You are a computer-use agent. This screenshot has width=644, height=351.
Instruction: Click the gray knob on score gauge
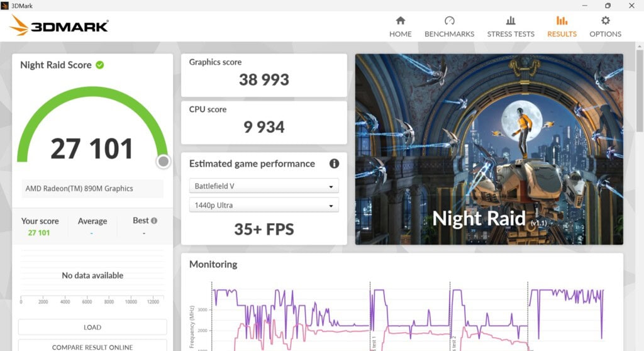[x=164, y=162]
